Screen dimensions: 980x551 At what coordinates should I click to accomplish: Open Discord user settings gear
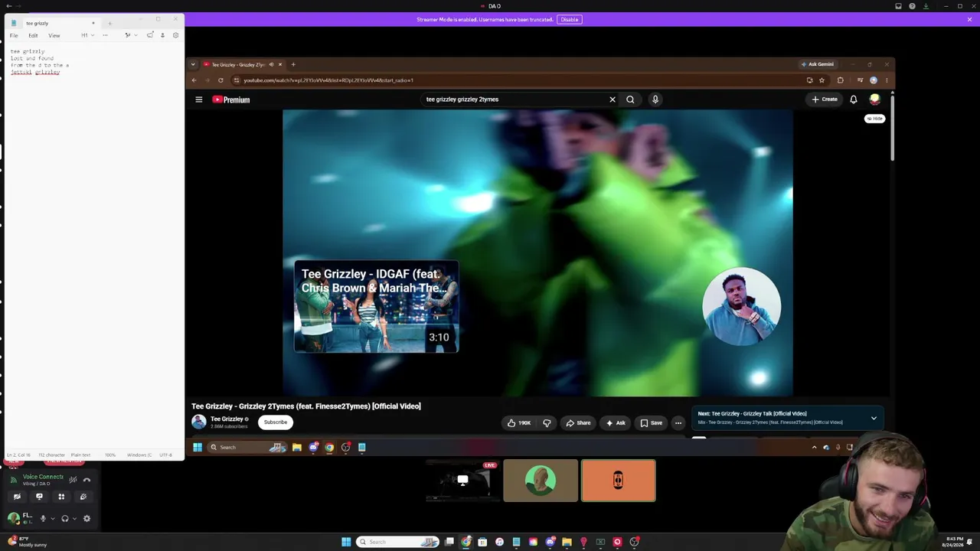(87, 518)
